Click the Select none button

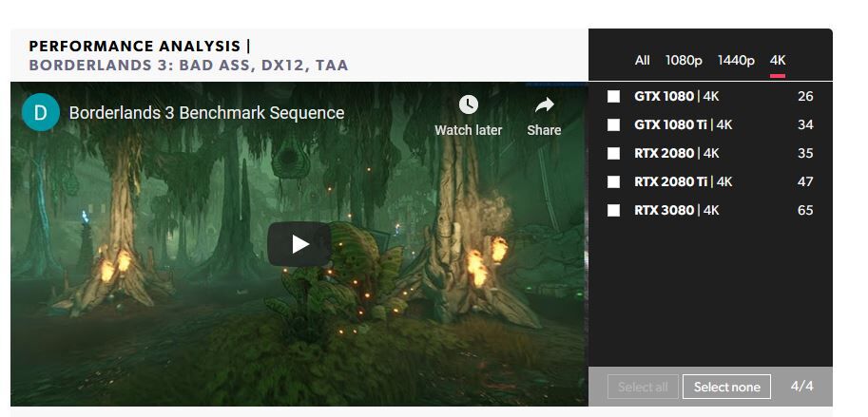coord(726,387)
